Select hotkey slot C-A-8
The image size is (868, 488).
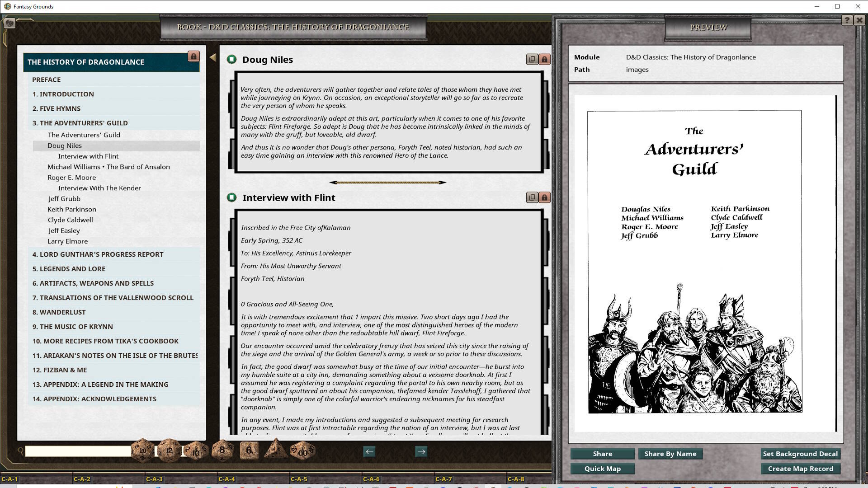tap(529, 479)
